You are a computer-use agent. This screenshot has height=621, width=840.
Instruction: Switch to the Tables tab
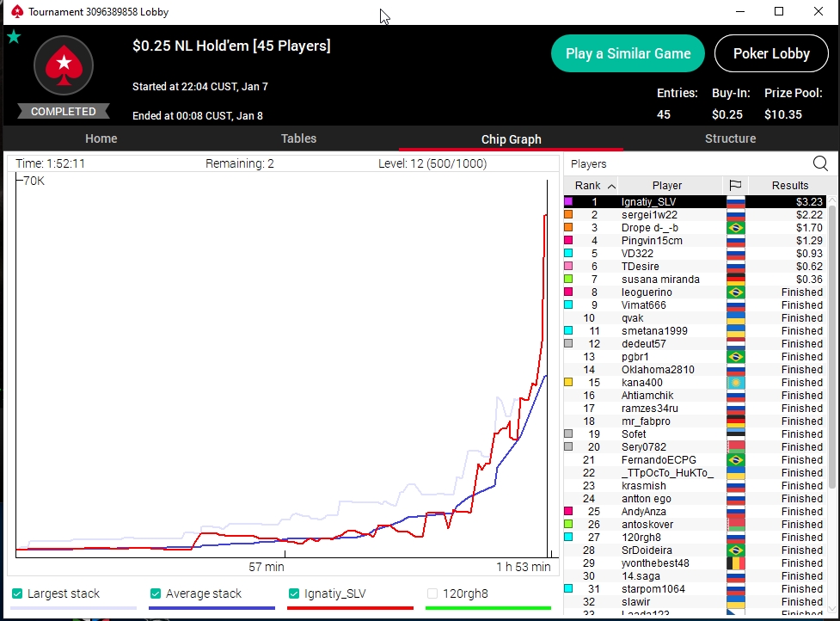point(299,138)
